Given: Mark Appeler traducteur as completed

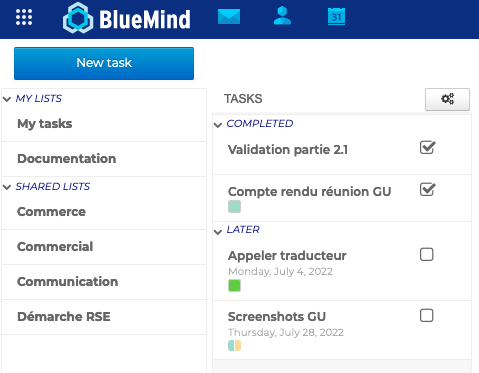Looking at the screenshot, I should tap(427, 255).
